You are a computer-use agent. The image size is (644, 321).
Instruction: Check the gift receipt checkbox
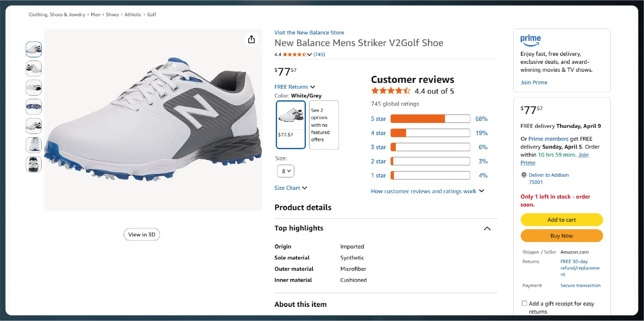[x=524, y=303]
